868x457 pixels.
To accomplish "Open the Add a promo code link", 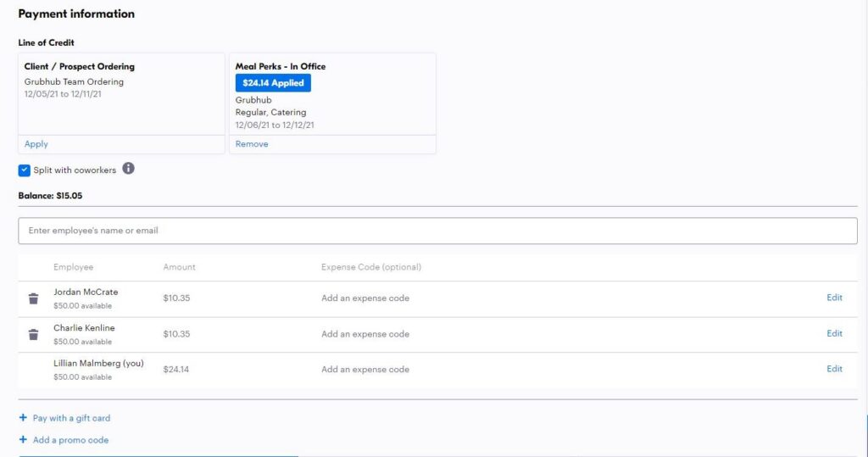I will [70, 440].
